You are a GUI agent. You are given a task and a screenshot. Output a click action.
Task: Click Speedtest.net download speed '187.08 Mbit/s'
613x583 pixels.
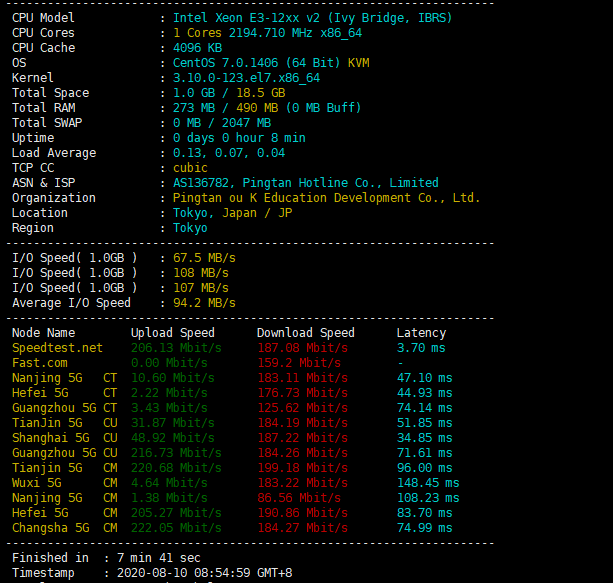pyautogui.click(x=303, y=348)
